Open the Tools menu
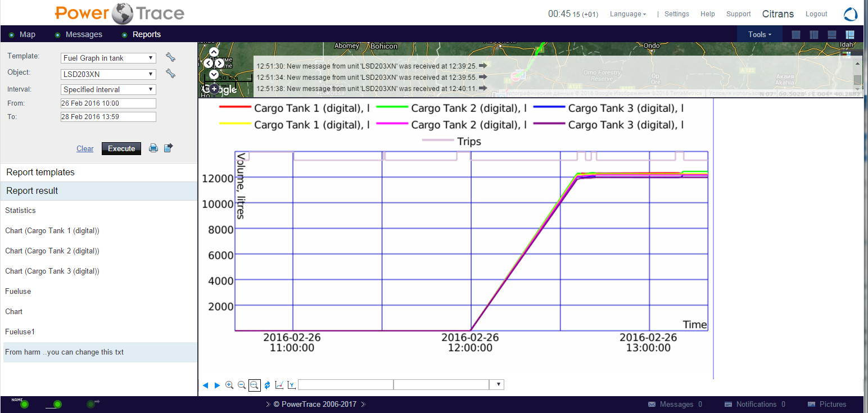Viewport: 868px width, 413px height. pos(759,35)
